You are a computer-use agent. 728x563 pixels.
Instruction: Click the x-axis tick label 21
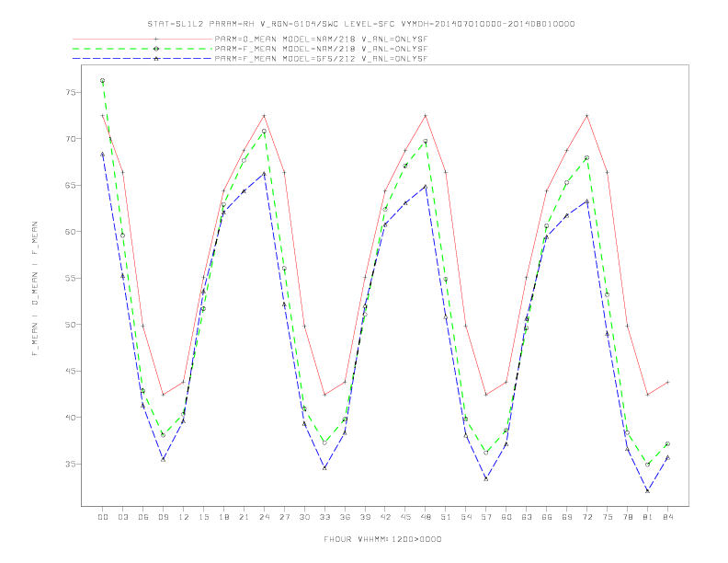click(x=244, y=517)
